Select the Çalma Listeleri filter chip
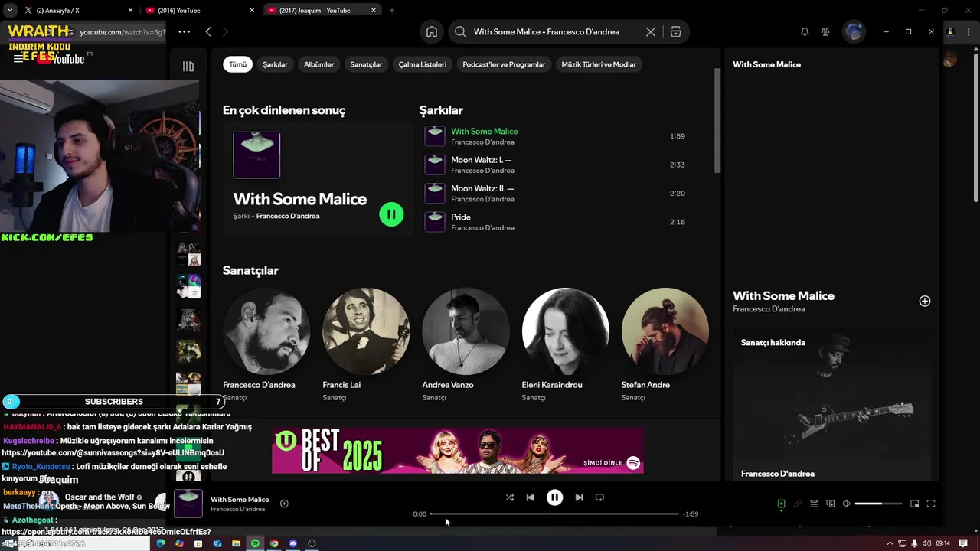 pos(422,64)
